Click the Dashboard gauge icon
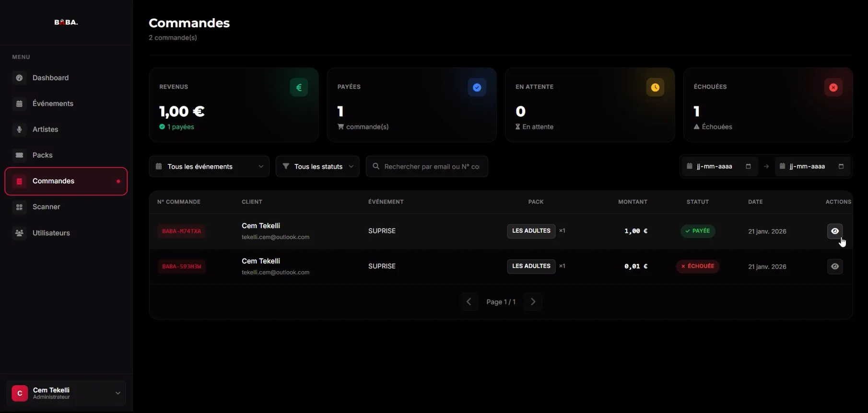 [19, 78]
